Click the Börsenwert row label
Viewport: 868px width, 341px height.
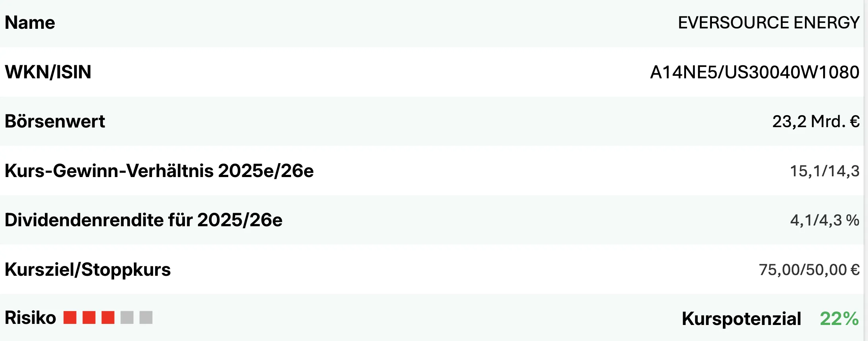(x=55, y=121)
